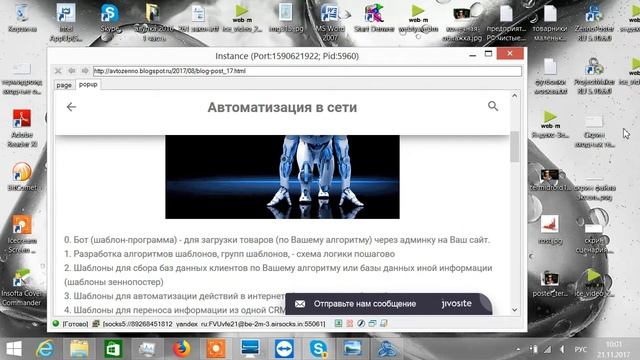The width and height of the screenshot is (640, 360).
Task: Click the green status indicator in the status bar
Action: point(56,324)
